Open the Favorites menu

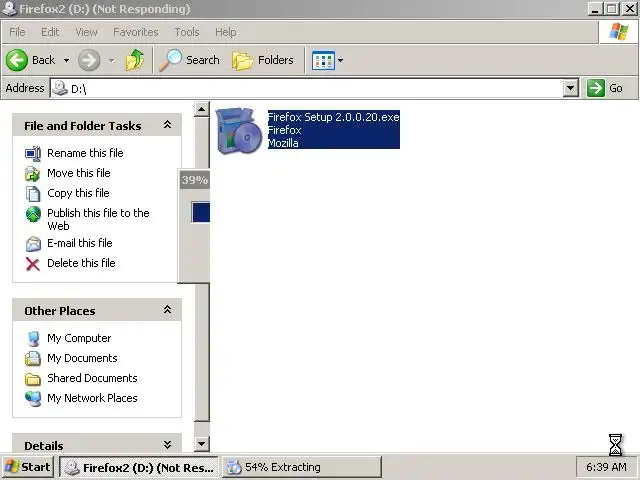136,32
